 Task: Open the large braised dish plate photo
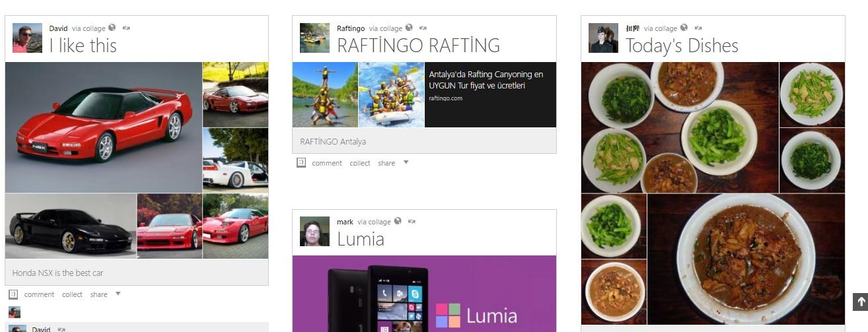746,259
